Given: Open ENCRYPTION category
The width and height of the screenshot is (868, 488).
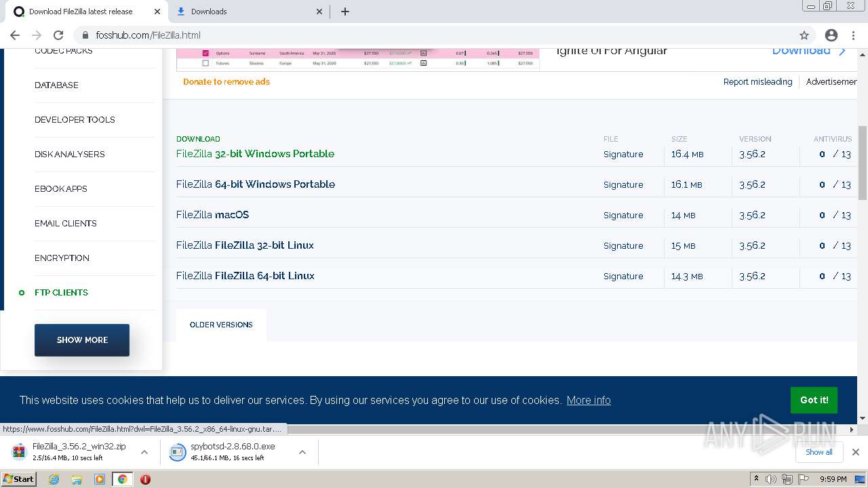Looking at the screenshot, I should click(62, 258).
